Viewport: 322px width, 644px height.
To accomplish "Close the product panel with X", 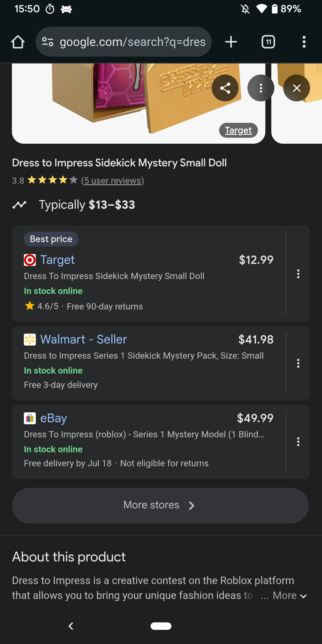I will [x=297, y=88].
